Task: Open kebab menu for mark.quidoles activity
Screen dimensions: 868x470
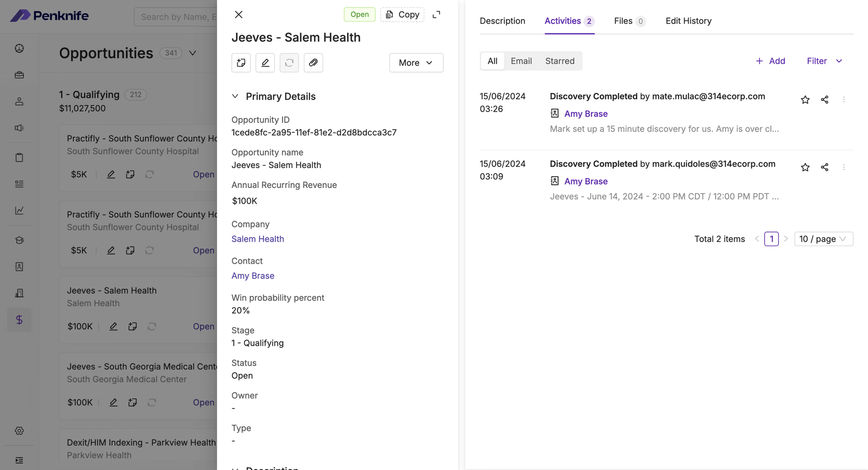Action: [x=844, y=167]
